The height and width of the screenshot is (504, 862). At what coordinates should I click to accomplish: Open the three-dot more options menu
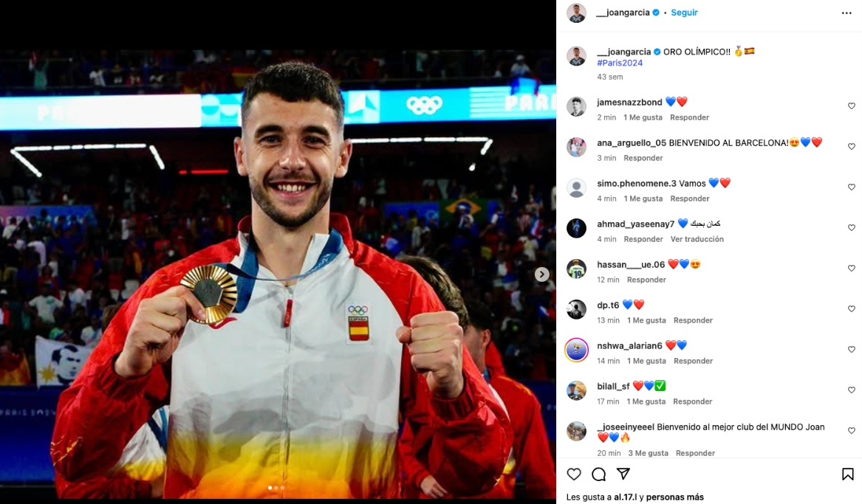(846, 13)
